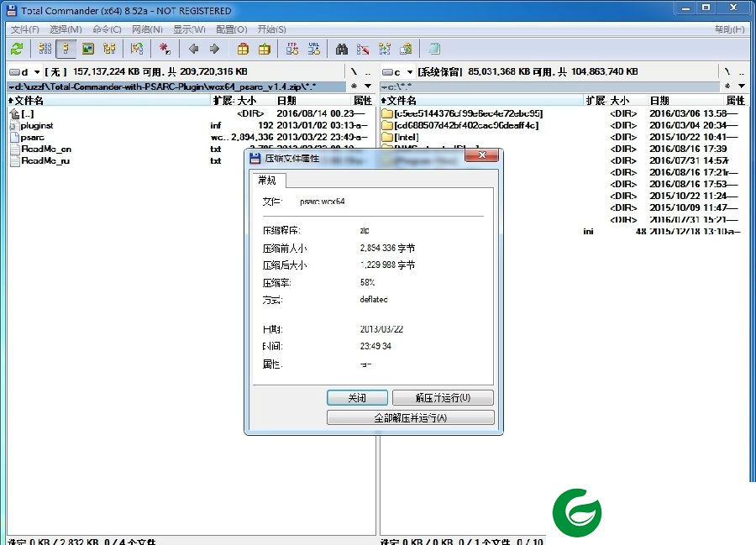
Task: Sort left panel by 日期 column header
Action: [x=313, y=100]
